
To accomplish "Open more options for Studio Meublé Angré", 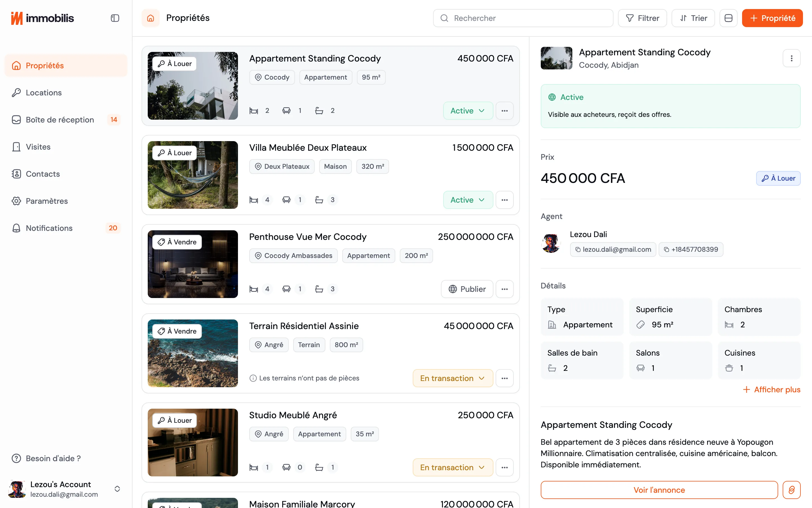I will tap(504, 467).
